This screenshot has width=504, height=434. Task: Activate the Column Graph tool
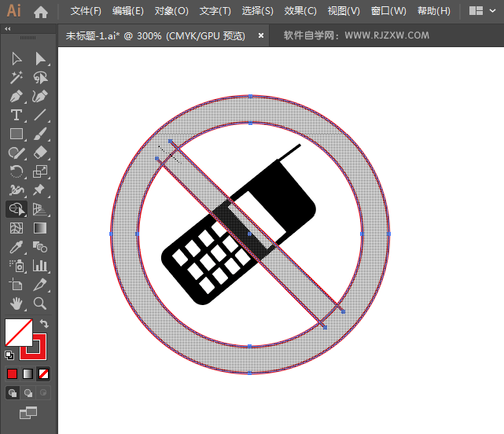coord(40,266)
